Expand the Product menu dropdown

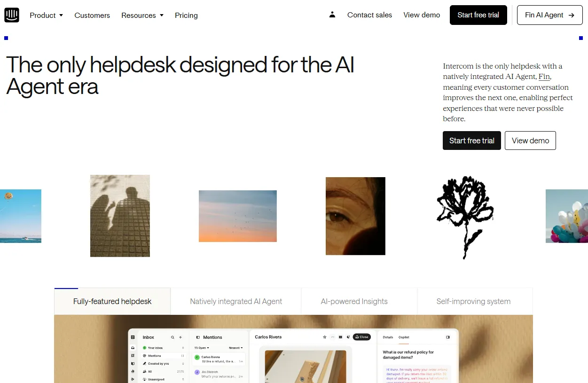coord(47,15)
